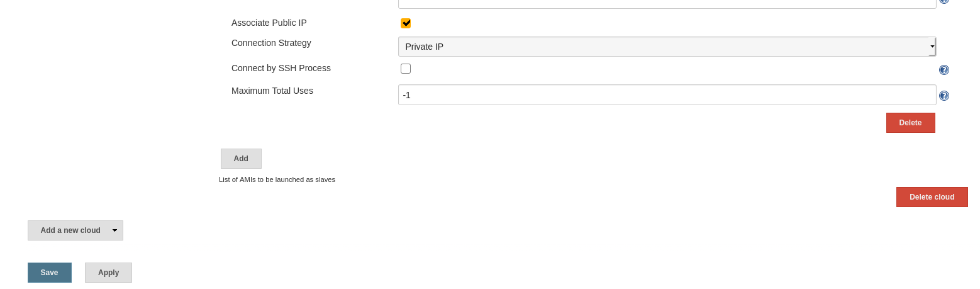Click the Connection Strategy label
The image size is (980, 289).
[x=271, y=43]
